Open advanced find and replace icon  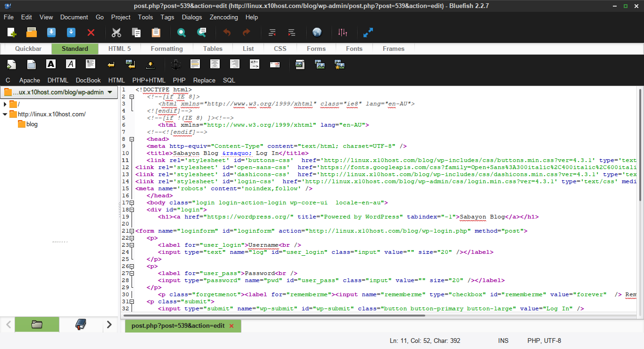click(201, 32)
